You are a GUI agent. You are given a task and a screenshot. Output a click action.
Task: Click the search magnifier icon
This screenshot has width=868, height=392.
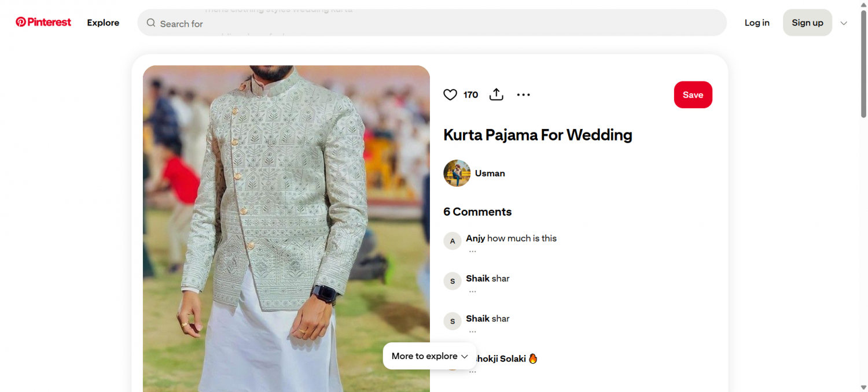pyautogui.click(x=151, y=23)
